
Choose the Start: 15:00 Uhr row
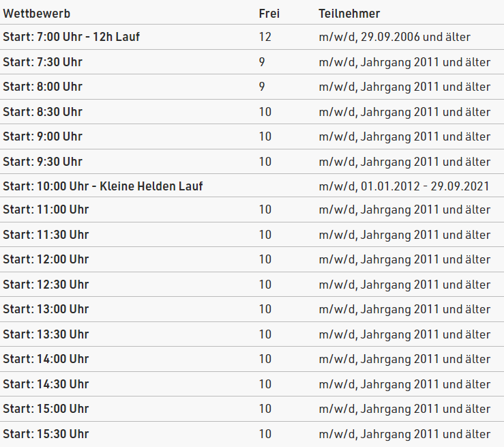[x=252, y=409]
